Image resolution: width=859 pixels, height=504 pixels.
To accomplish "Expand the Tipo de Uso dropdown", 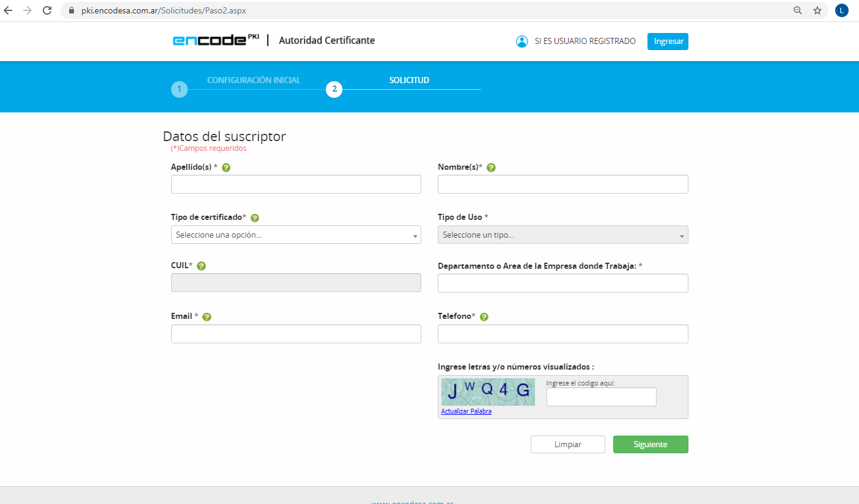I will pos(562,235).
